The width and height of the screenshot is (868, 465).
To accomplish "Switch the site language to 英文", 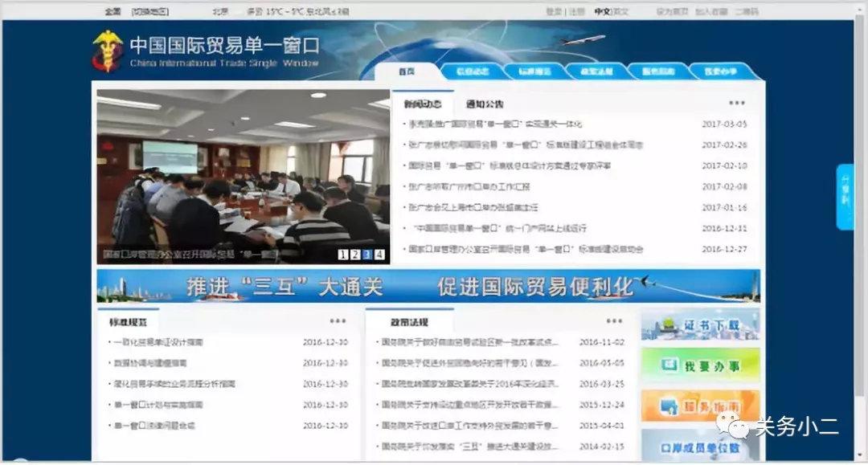I will tap(620, 11).
